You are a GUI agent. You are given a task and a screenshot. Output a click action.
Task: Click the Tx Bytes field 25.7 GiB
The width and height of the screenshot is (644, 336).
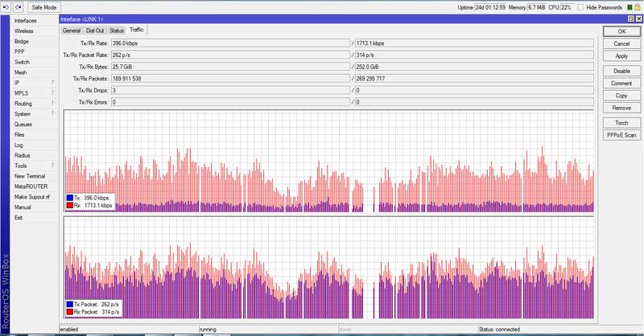[230, 67]
